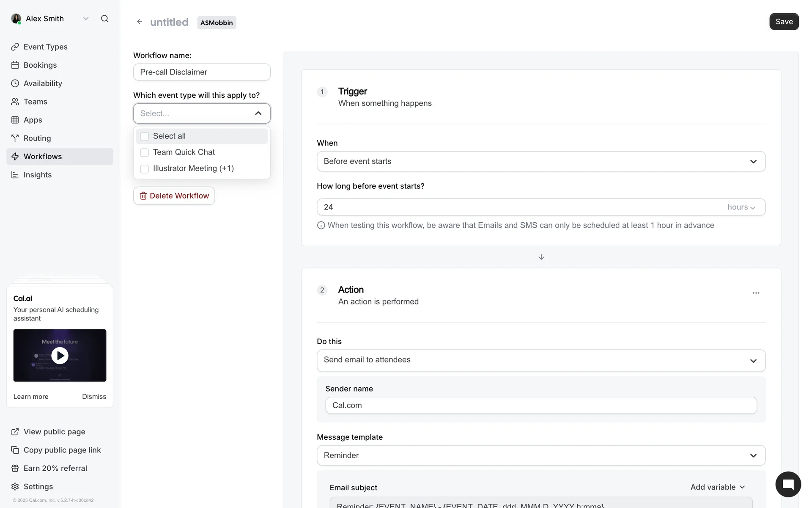
Task: Open Insights in the sidebar
Action: coord(37,175)
